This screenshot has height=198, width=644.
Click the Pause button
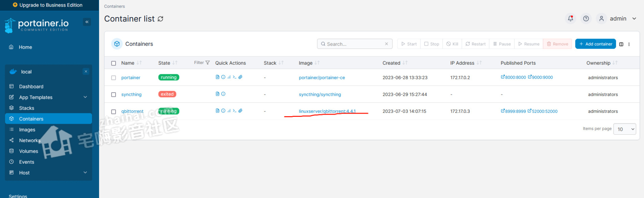[502, 44]
